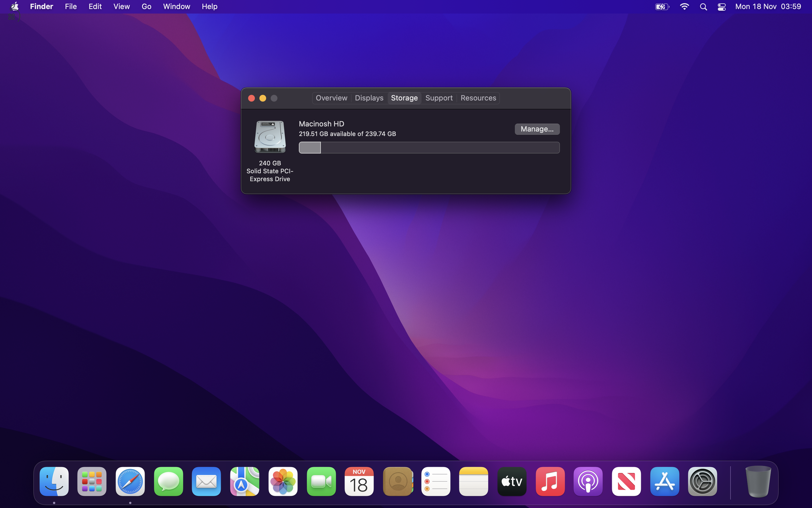Switch to the Overview tab
The width and height of the screenshot is (812, 508).
tap(331, 98)
